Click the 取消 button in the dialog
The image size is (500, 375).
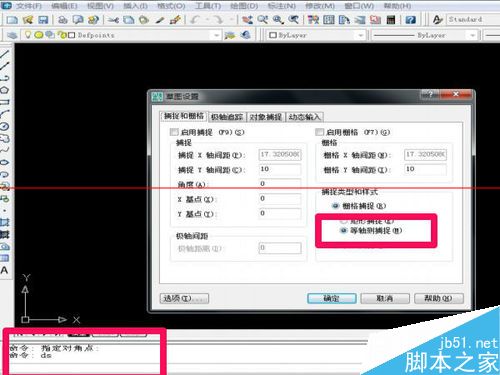(x=385, y=298)
